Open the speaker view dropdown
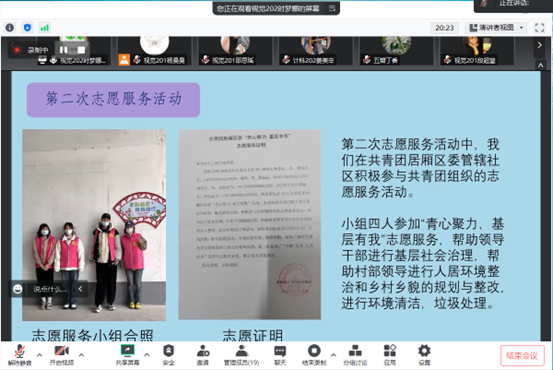Image resolution: width=553 pixels, height=370 pixels. [x=496, y=28]
